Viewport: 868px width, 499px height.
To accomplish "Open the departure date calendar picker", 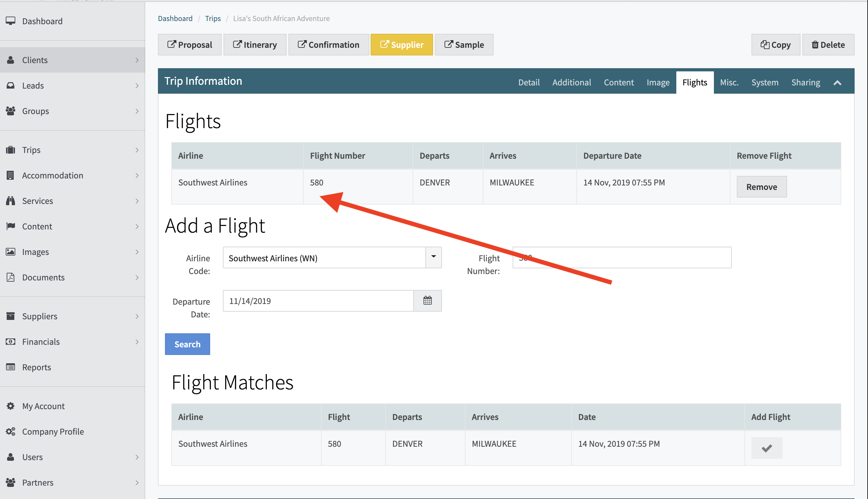I will point(427,300).
